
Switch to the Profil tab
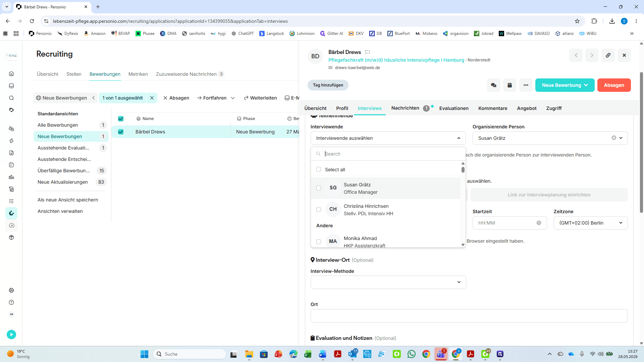342,108
